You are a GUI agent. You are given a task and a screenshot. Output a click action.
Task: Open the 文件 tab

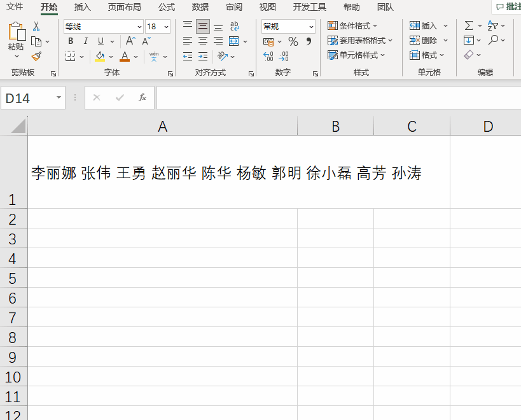point(15,6)
